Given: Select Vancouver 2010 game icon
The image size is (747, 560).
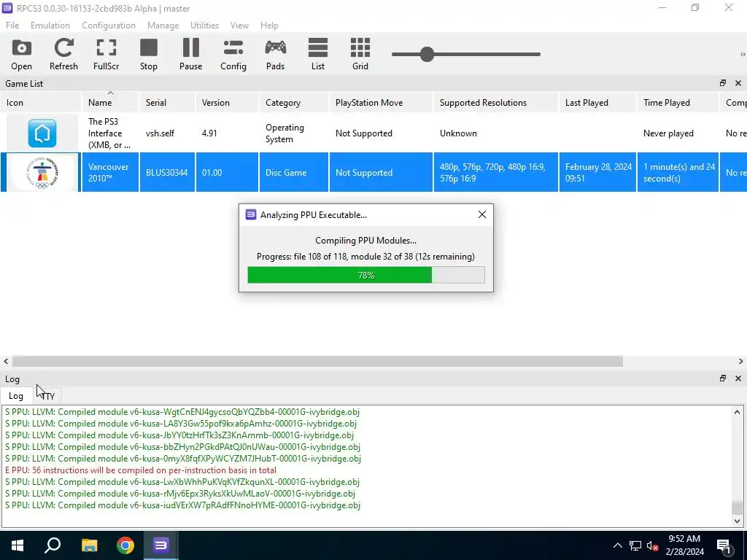Looking at the screenshot, I should click(x=42, y=172).
